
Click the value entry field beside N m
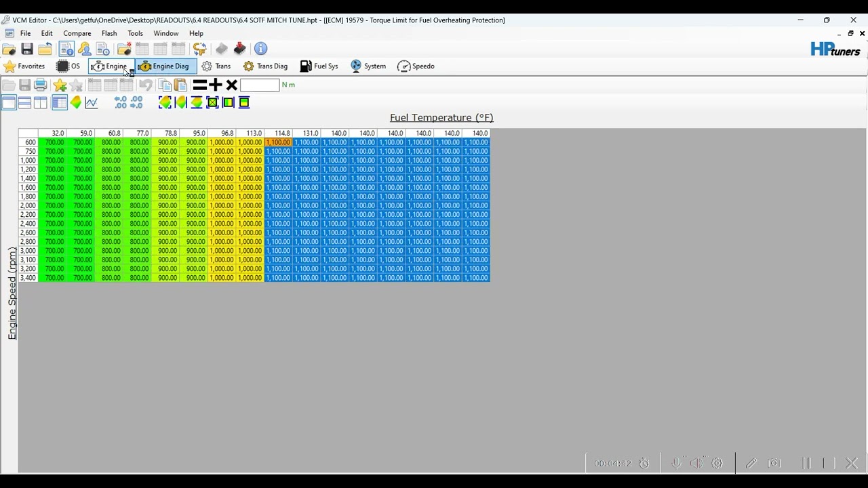click(260, 85)
